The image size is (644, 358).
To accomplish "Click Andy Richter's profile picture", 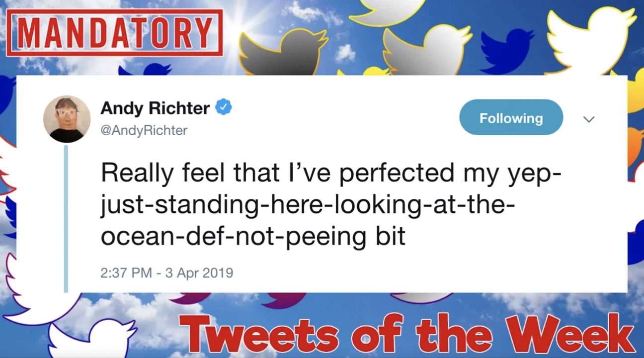I will [66, 118].
